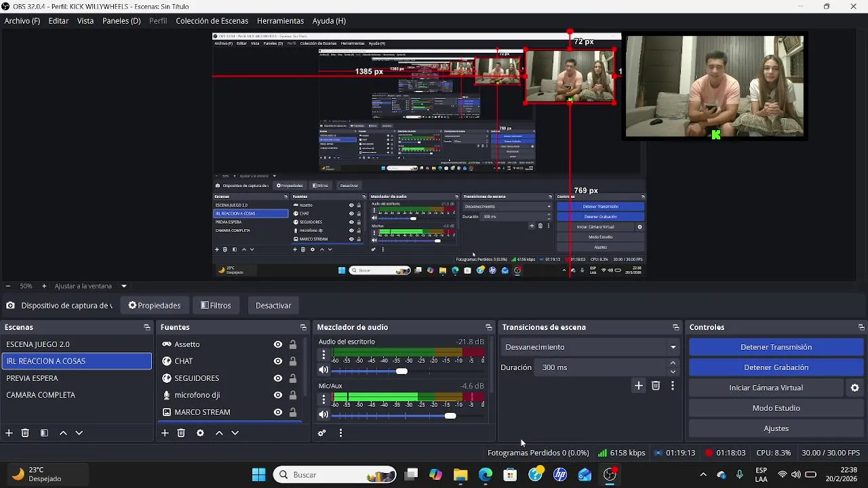Open the Herramientas menu

280,21
